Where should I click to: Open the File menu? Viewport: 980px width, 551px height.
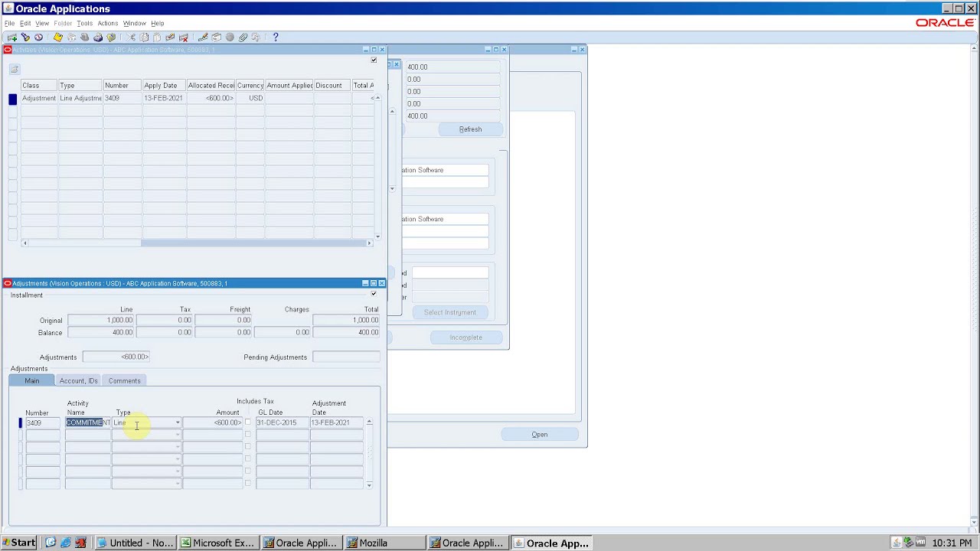(9, 23)
